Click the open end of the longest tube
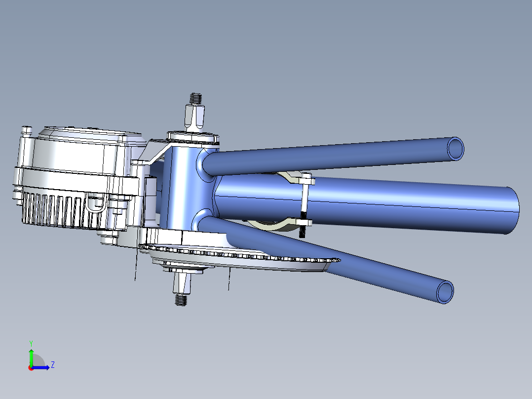 (x=454, y=148)
